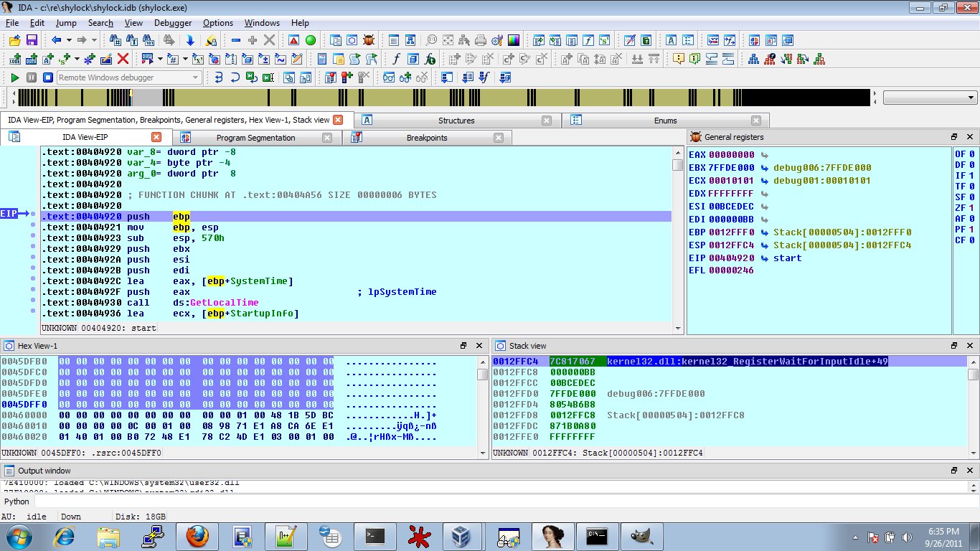The width and height of the screenshot is (980, 551).
Task: Click the Step over icon
Action: click(x=235, y=77)
